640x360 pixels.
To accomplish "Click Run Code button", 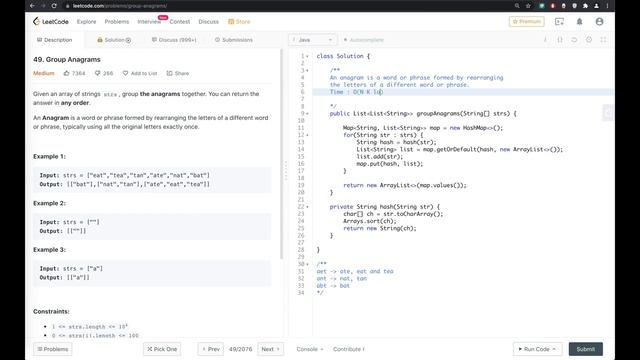I will click(537, 349).
